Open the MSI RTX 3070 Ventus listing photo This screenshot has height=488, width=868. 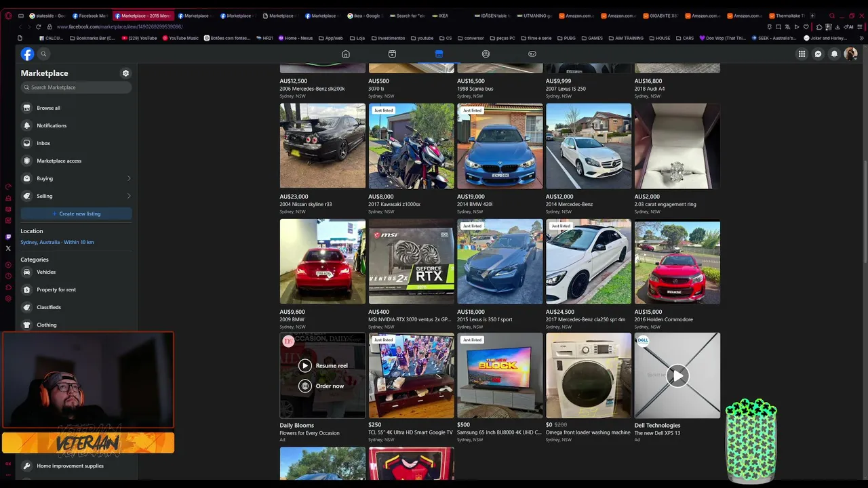click(412, 262)
